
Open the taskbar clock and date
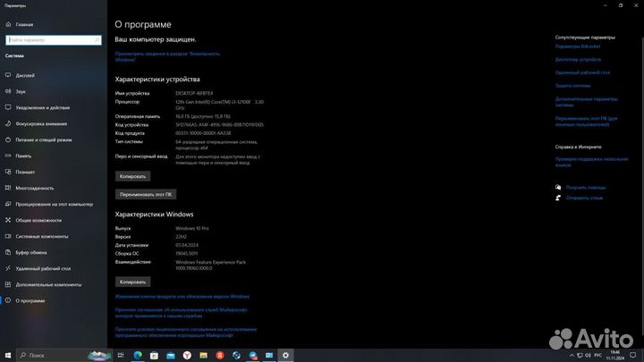point(614,356)
